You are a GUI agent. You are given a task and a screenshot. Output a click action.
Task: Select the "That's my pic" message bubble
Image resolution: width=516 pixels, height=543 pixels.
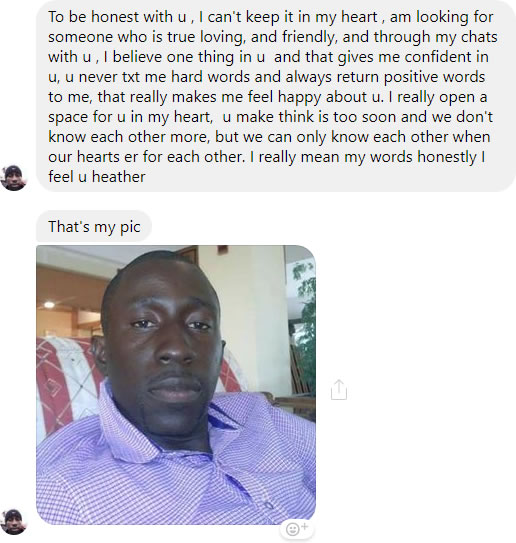94,226
